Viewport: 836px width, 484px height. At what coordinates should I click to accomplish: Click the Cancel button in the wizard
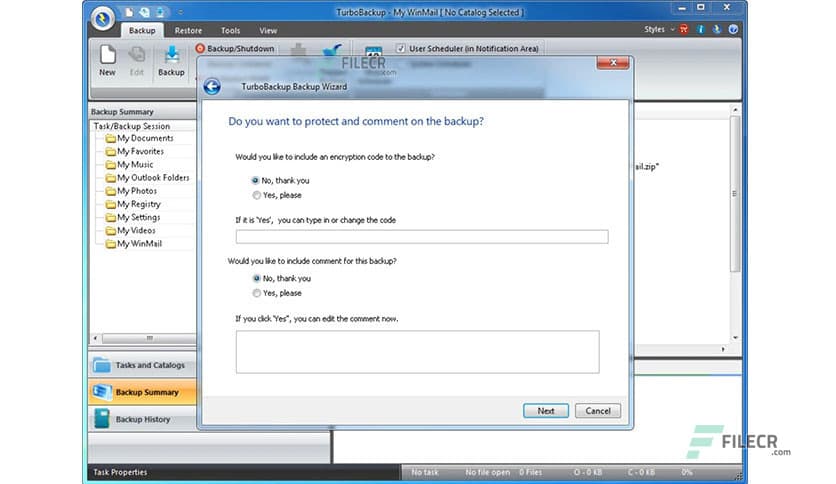598,411
